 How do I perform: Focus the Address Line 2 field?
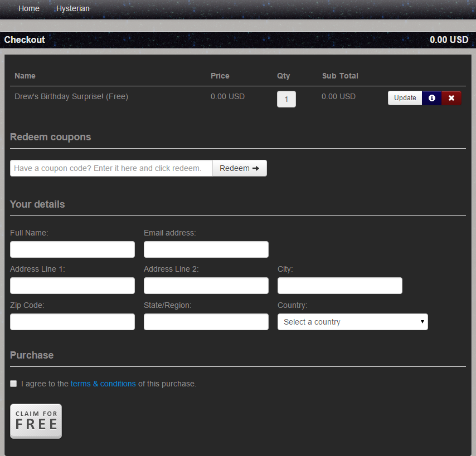[x=206, y=286]
